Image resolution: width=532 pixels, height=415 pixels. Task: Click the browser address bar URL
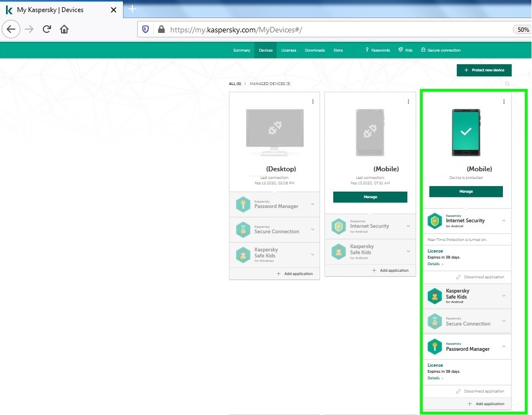236,30
